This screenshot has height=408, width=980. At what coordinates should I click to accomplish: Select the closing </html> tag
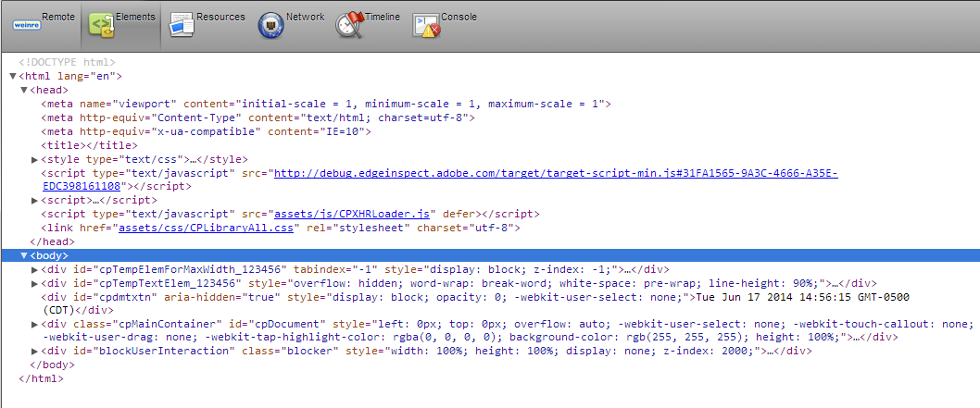tap(42, 378)
